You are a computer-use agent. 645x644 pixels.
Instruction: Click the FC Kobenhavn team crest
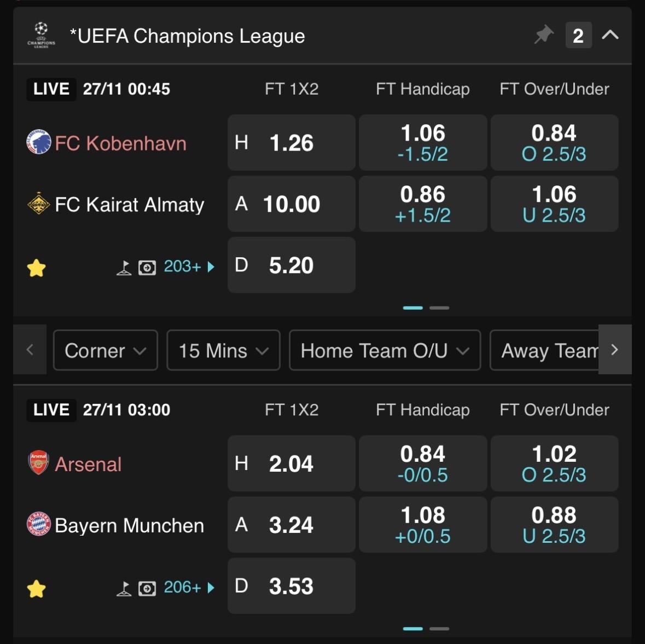click(x=39, y=143)
